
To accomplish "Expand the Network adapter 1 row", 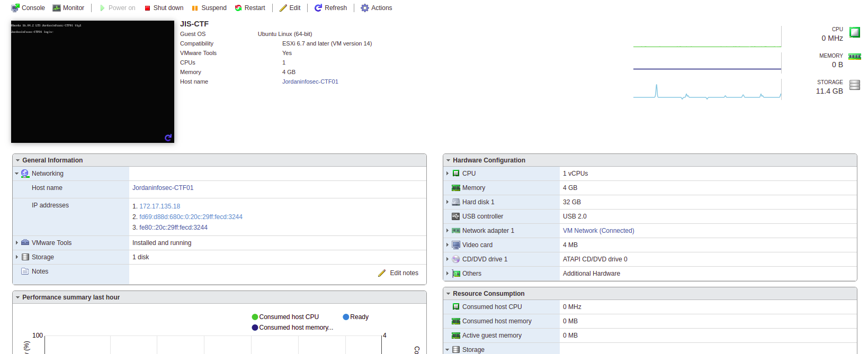I will click(x=448, y=231).
